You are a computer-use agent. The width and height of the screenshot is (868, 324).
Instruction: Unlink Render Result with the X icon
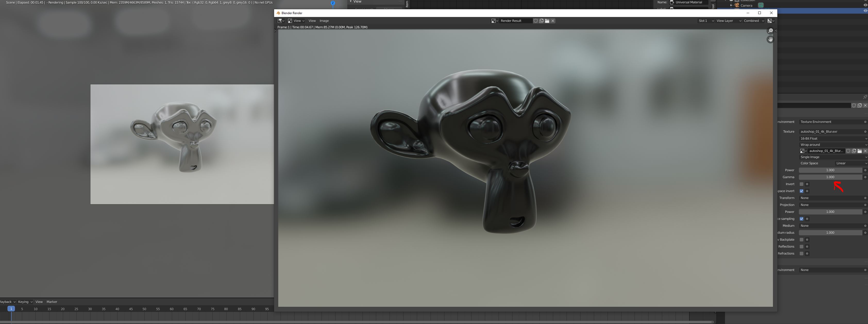click(x=553, y=21)
